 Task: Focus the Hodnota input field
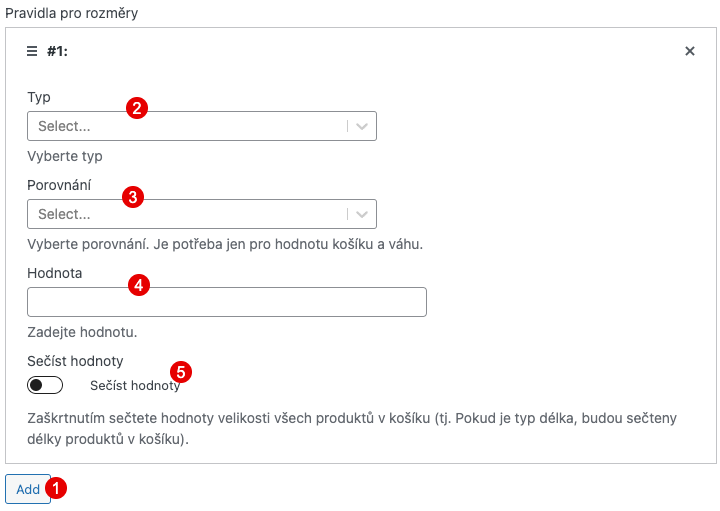227,302
